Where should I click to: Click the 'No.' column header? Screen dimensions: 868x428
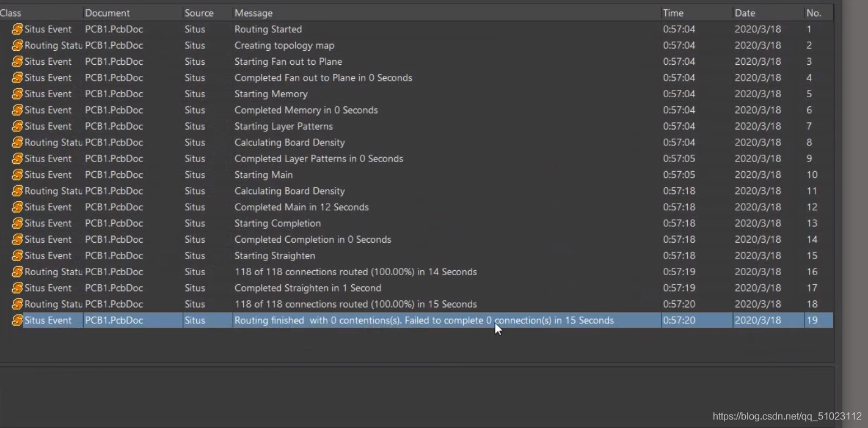tap(819, 13)
